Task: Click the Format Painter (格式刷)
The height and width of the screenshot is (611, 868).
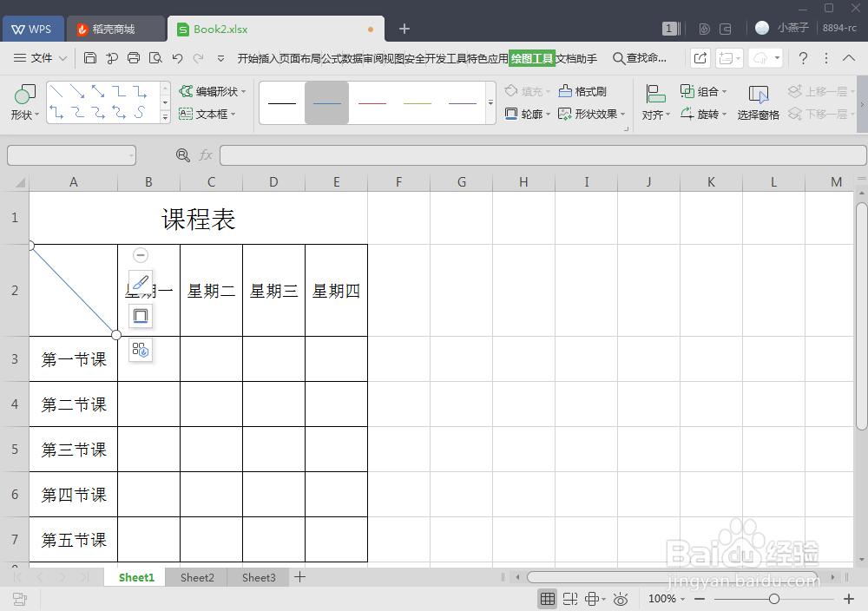Action: click(582, 91)
